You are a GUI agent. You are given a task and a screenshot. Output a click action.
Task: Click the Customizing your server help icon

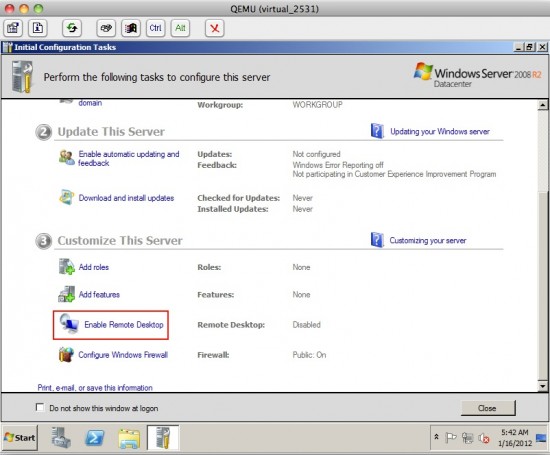click(x=377, y=240)
